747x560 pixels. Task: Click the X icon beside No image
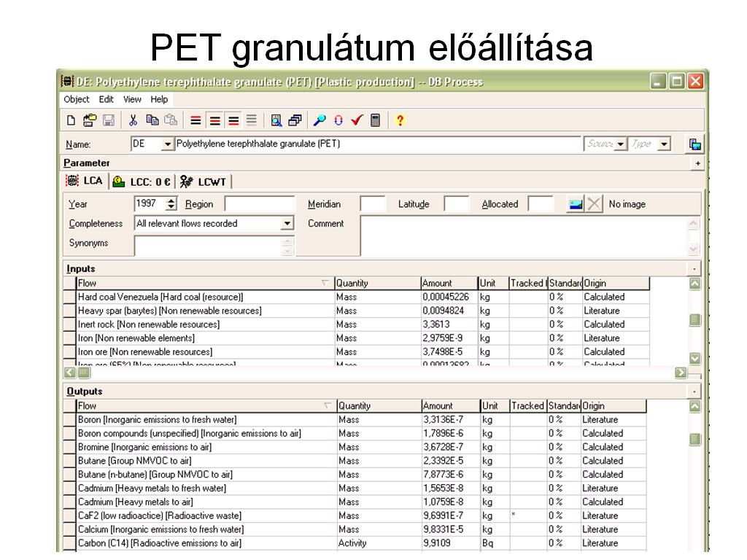pyautogui.click(x=594, y=204)
